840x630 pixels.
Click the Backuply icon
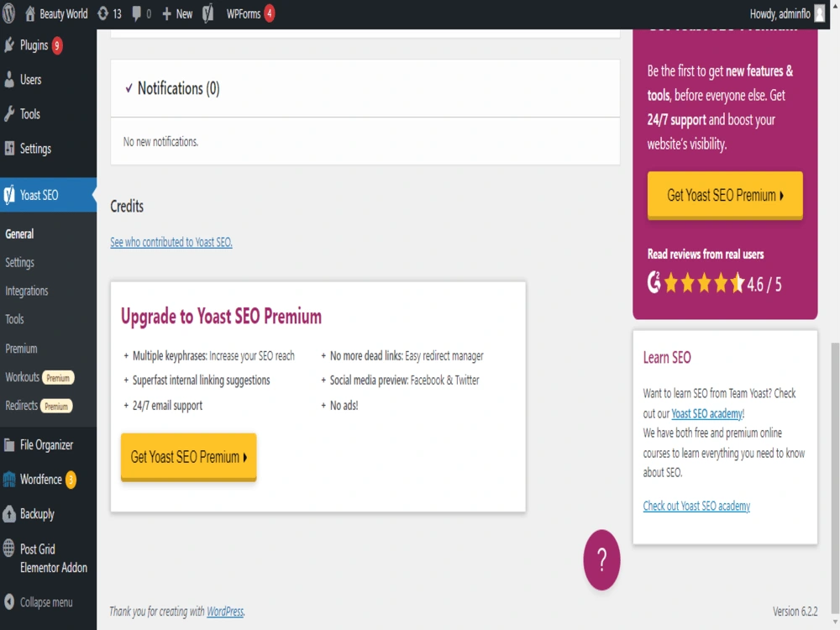[9, 514]
